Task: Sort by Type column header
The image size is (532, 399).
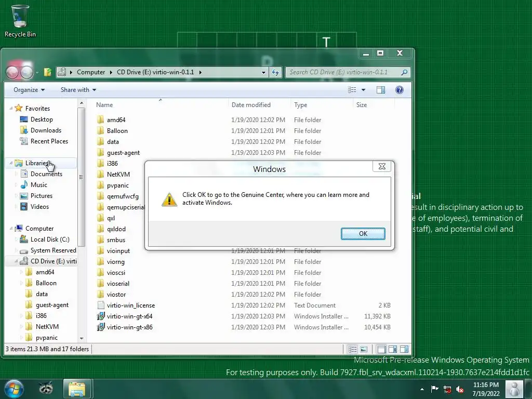Action: coord(321,105)
